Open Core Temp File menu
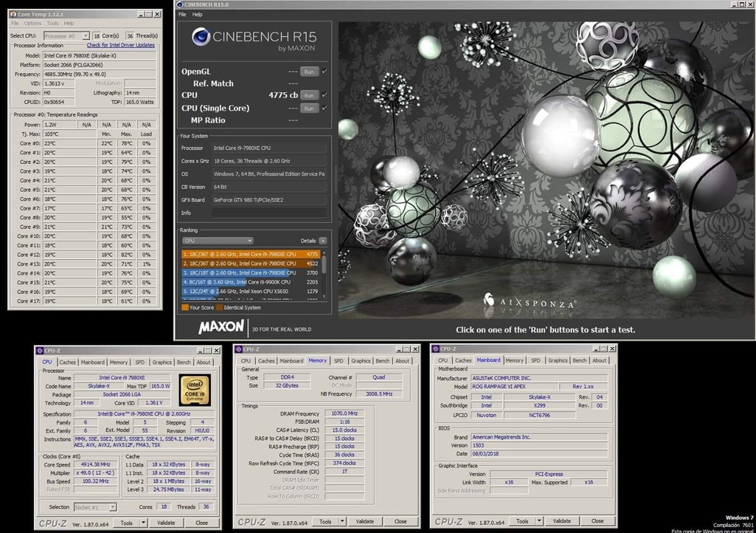 point(15,23)
